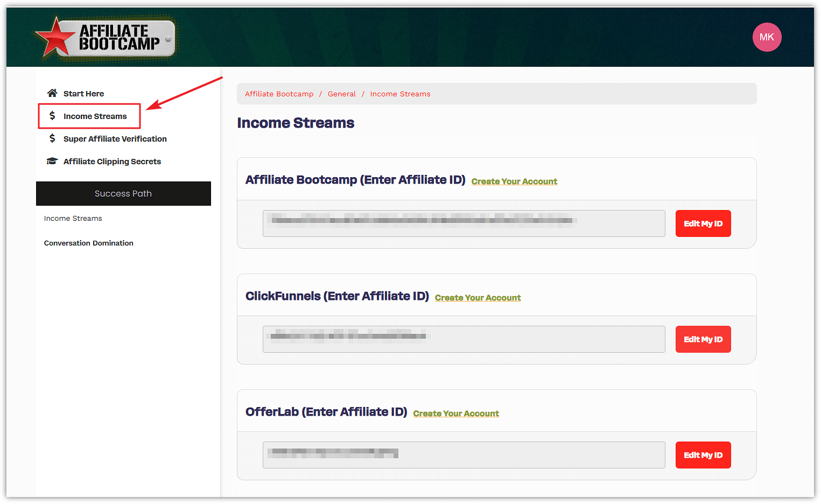The height and width of the screenshot is (504, 821).
Task: Click the Affiliate Bootcamp affiliate ID field
Action: (x=464, y=223)
